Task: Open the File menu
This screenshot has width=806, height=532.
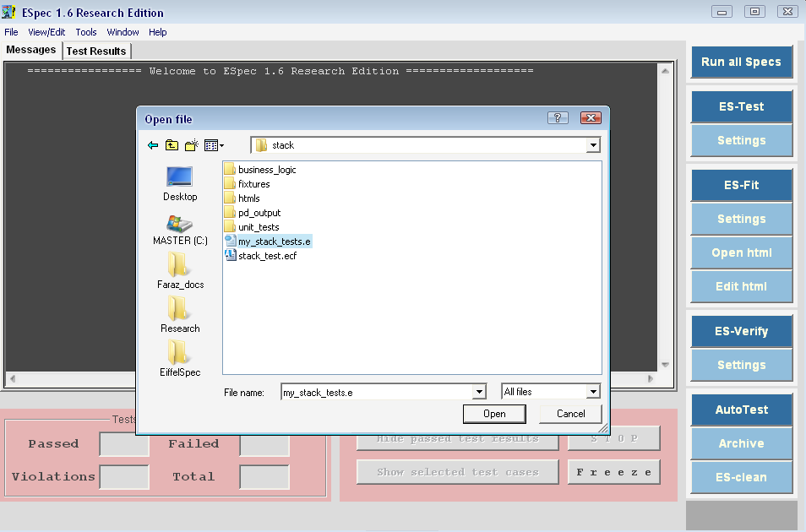Action: pyautogui.click(x=11, y=32)
